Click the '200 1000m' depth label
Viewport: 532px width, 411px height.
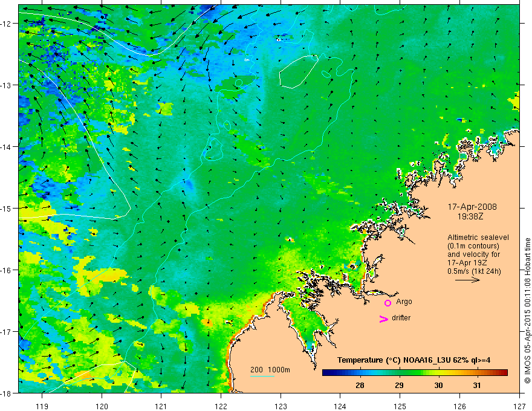tap(270, 370)
